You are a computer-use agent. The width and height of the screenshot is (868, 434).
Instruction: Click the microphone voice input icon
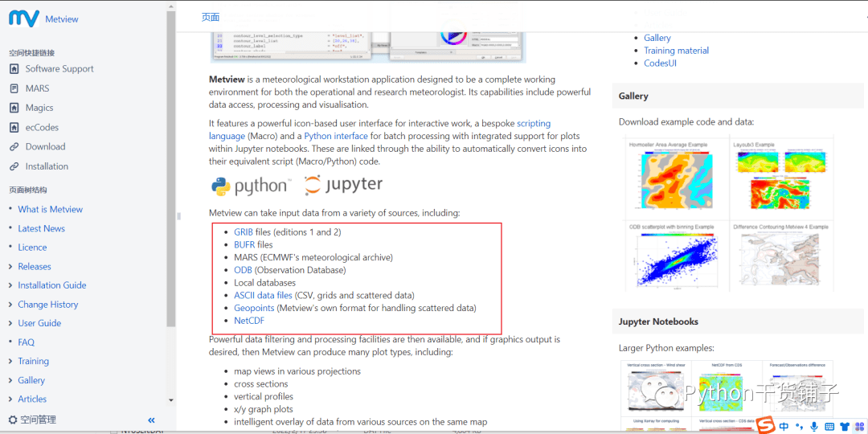click(814, 426)
